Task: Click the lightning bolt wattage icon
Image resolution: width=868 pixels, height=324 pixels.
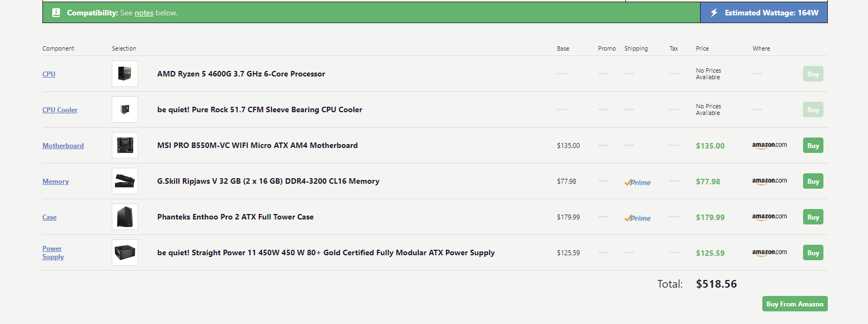Action: click(x=714, y=13)
